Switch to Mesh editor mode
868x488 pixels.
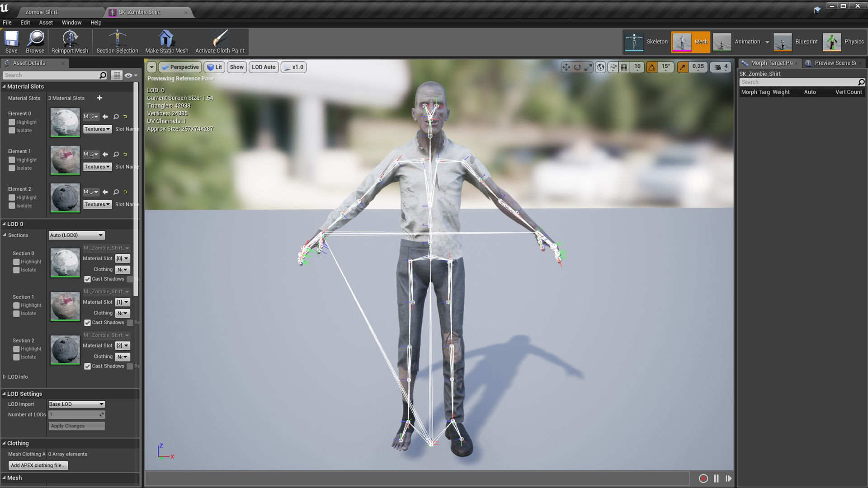coord(691,42)
